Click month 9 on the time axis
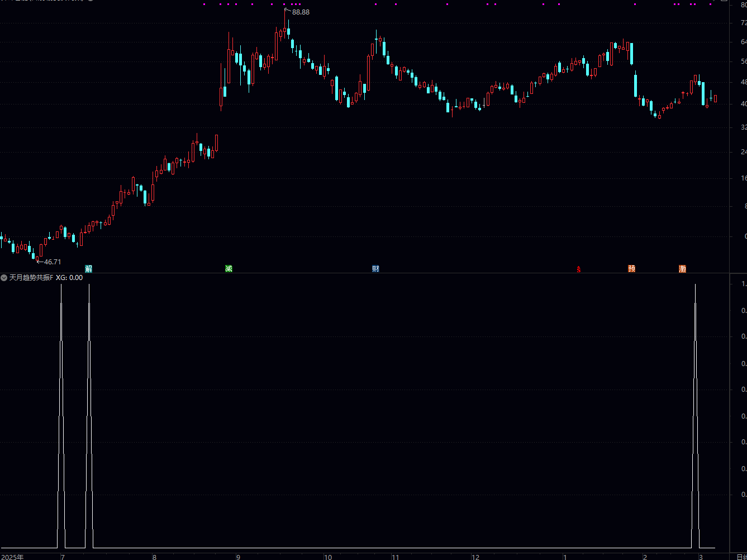The width and height of the screenshot is (747, 560). pos(238,556)
